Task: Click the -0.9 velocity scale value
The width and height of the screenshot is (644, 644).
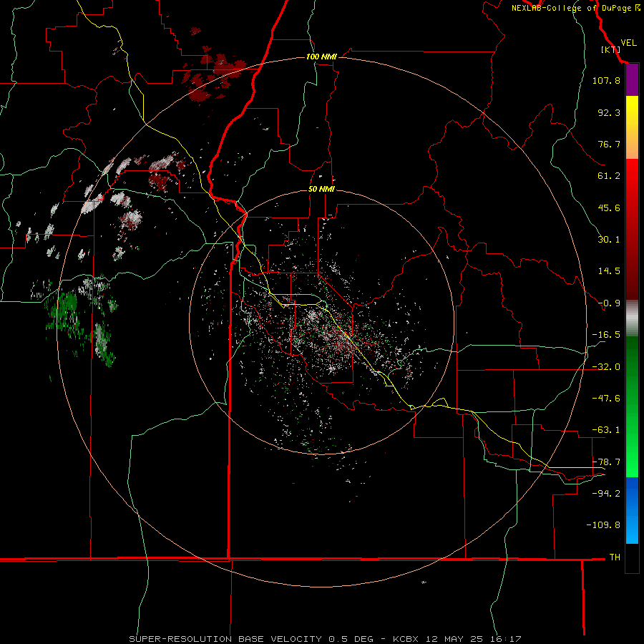Action: click(x=609, y=303)
